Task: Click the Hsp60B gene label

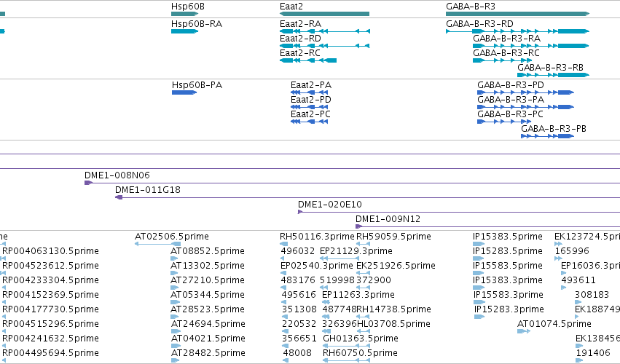Action: (x=187, y=7)
